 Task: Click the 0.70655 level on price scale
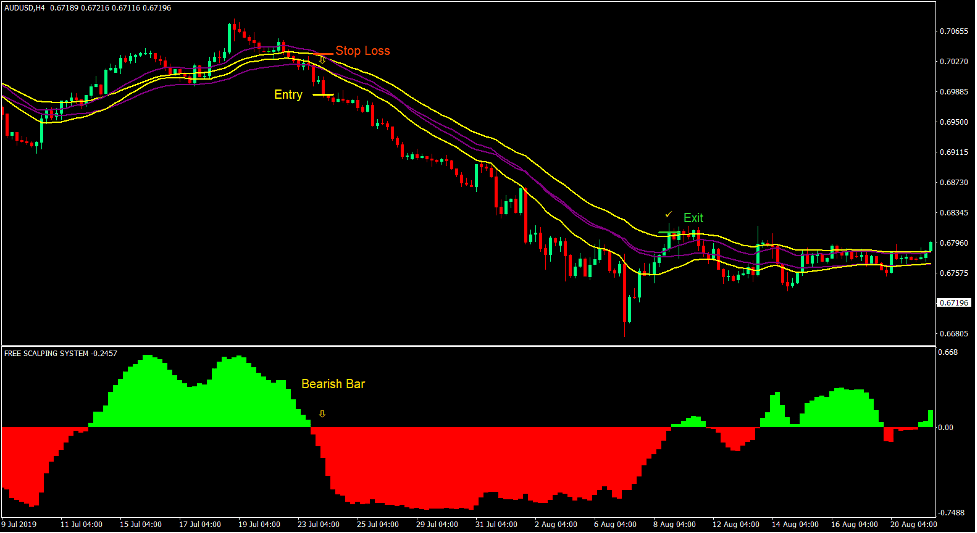coord(953,32)
